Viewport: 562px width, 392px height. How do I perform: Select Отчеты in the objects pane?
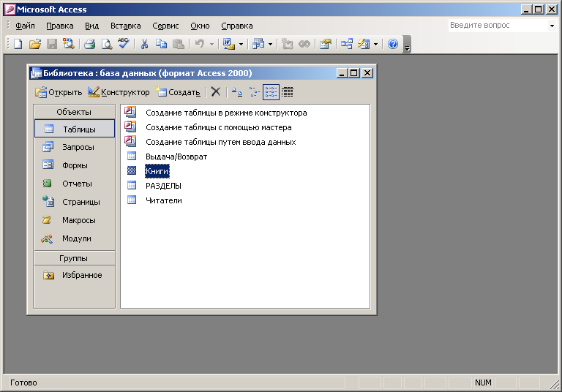[75, 184]
